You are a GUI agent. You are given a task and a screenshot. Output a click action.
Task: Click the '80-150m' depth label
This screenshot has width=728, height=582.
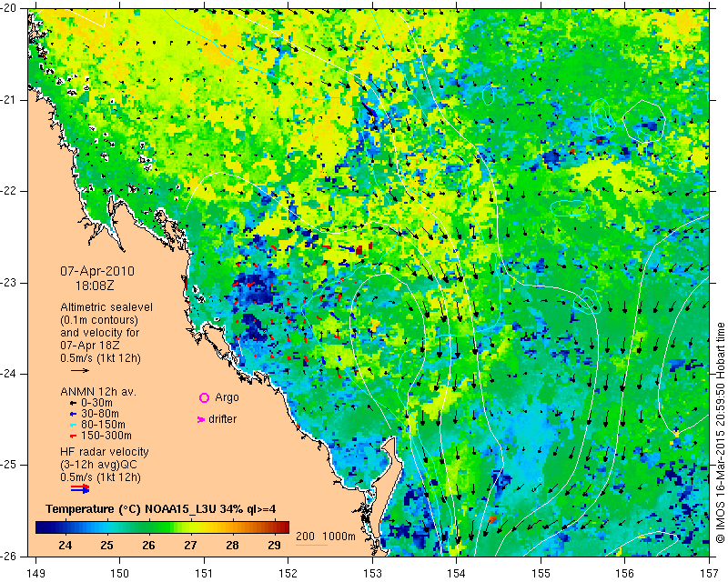click(103, 425)
